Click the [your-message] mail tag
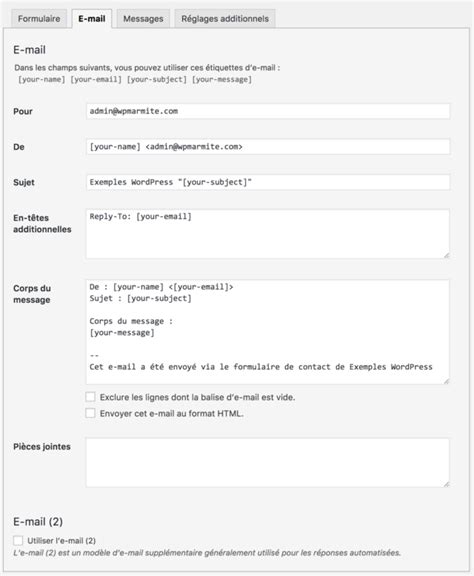This screenshot has height=576, width=474. pyautogui.click(x=222, y=79)
